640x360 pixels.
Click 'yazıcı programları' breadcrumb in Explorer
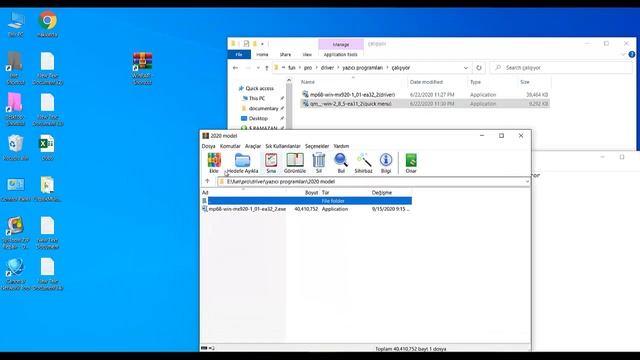click(362, 68)
